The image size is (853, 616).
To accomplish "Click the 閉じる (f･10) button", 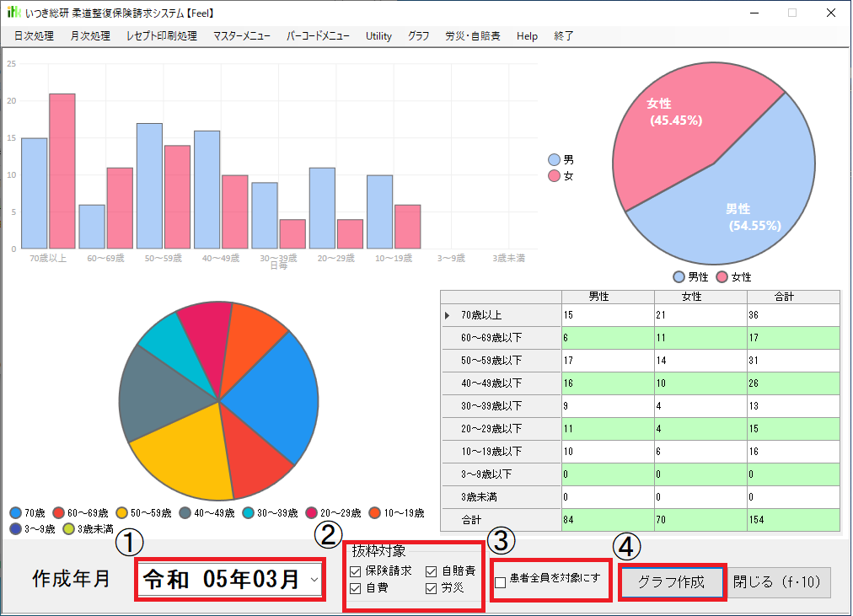I will click(780, 582).
